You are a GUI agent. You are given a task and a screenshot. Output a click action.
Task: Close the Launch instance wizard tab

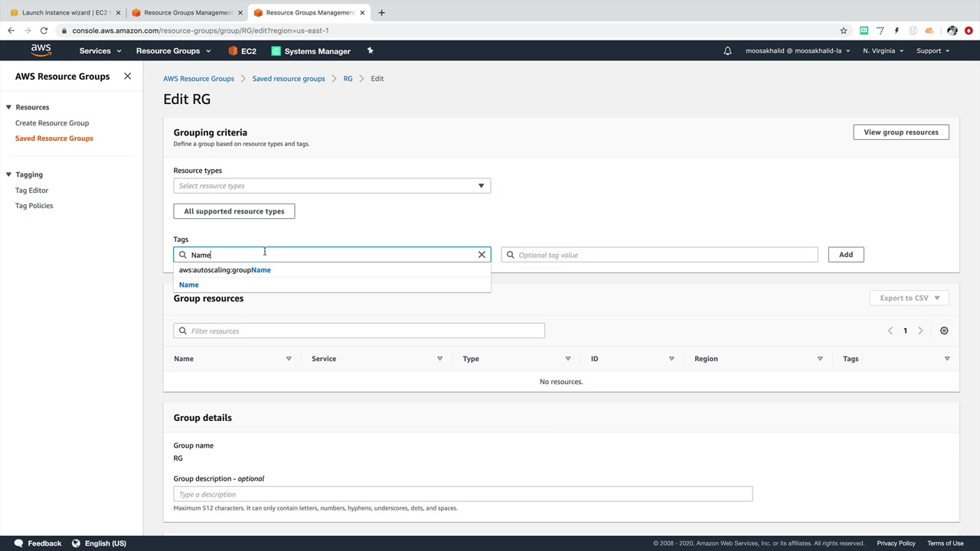coord(118,13)
